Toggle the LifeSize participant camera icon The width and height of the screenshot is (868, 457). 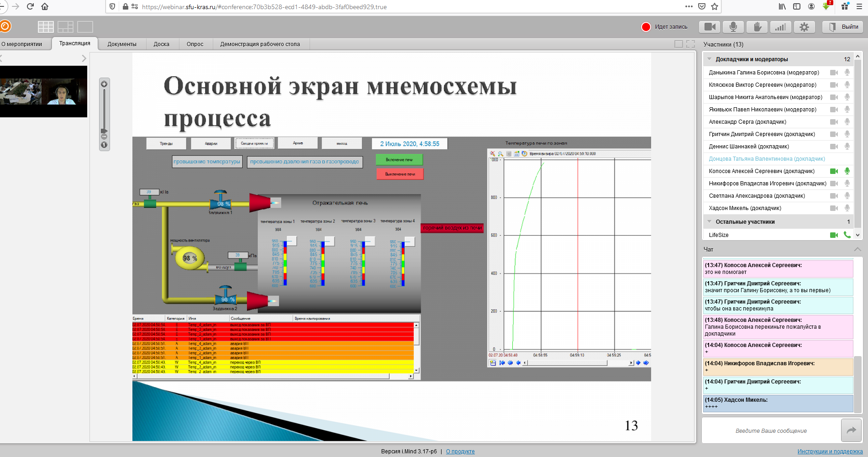point(834,235)
